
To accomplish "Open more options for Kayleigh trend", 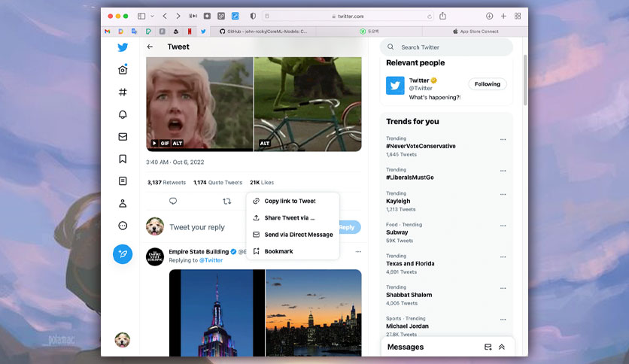I will [503, 195].
